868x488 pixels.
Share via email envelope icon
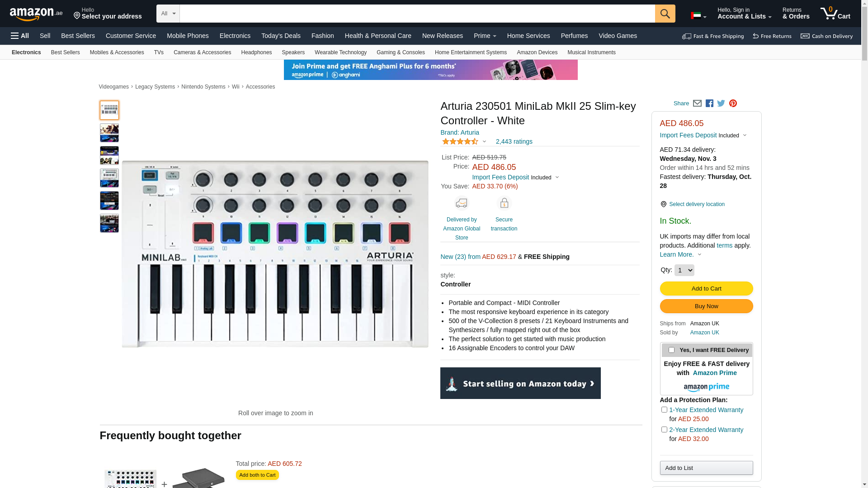click(x=697, y=103)
